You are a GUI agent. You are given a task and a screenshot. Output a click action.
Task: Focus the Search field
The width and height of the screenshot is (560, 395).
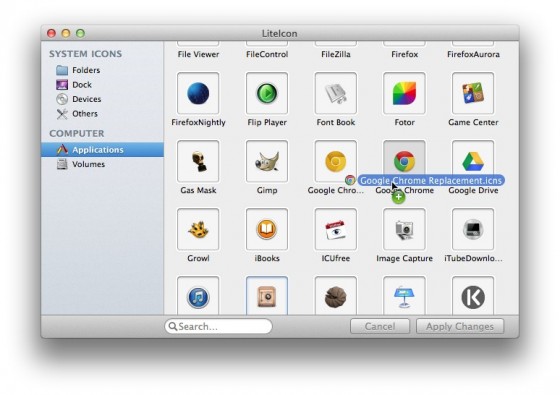point(218,326)
